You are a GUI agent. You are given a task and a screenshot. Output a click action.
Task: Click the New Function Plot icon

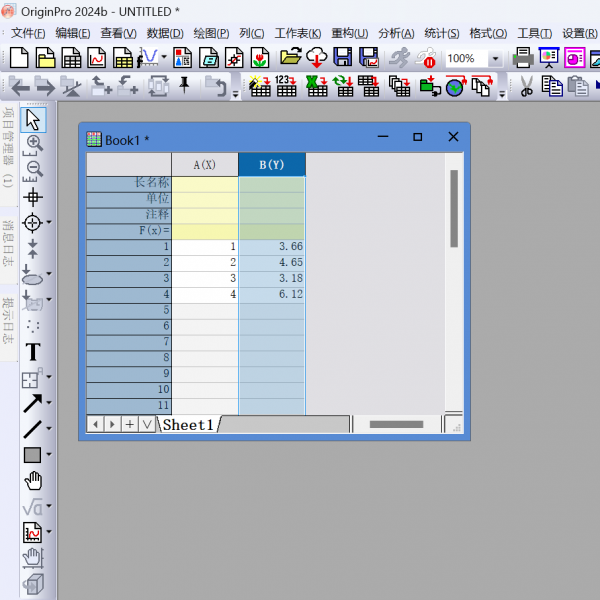148,58
